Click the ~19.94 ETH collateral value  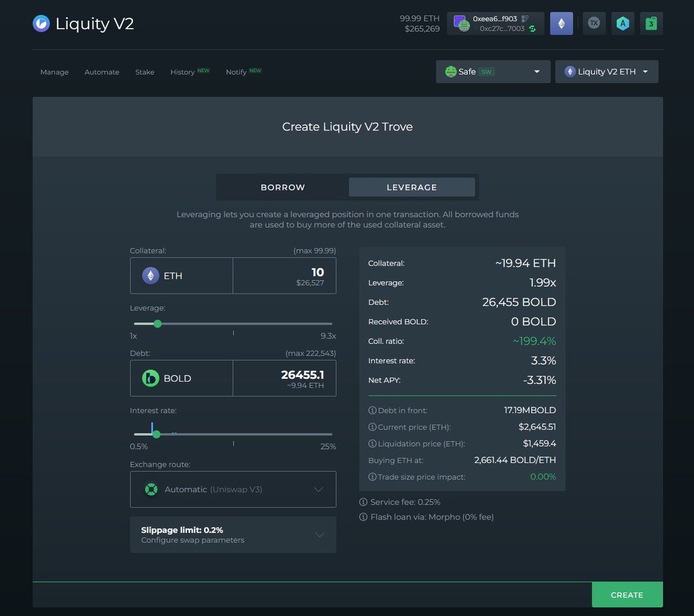pyautogui.click(x=526, y=263)
